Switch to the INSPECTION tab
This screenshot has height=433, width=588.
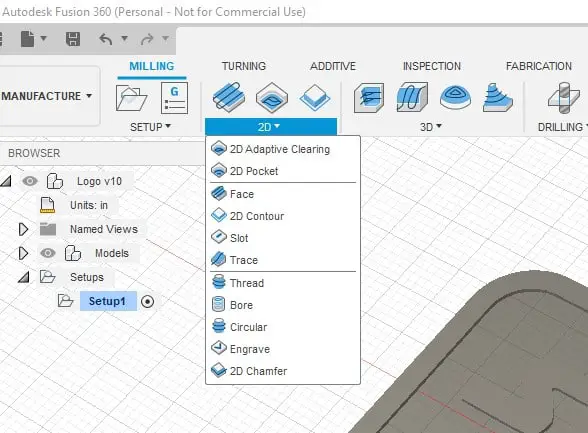click(432, 66)
